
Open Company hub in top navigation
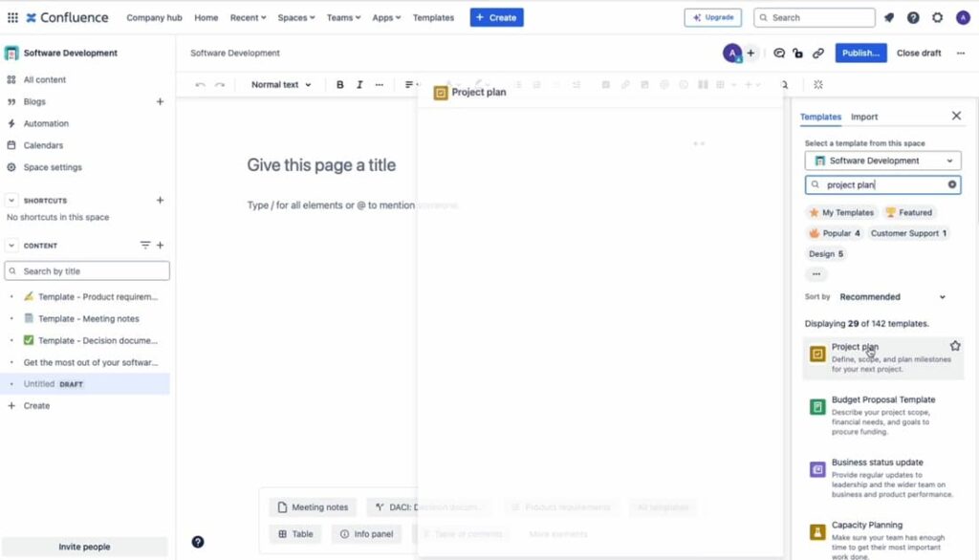point(154,17)
